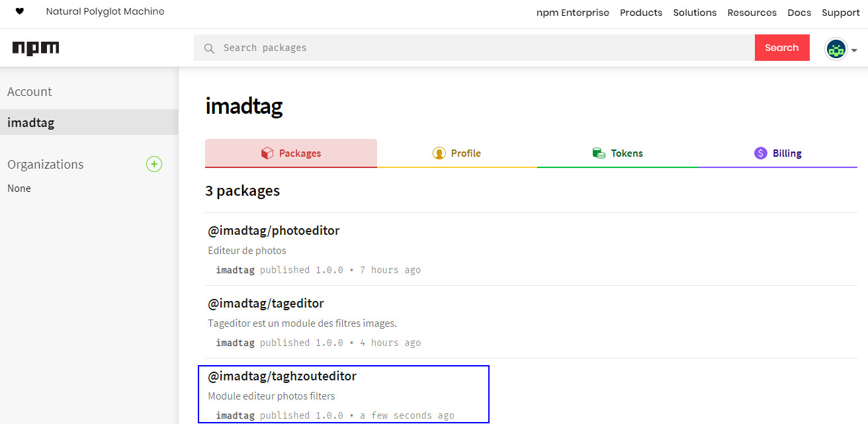The height and width of the screenshot is (424, 868).
Task: Add a new organization with plus icon
Action: 154,164
